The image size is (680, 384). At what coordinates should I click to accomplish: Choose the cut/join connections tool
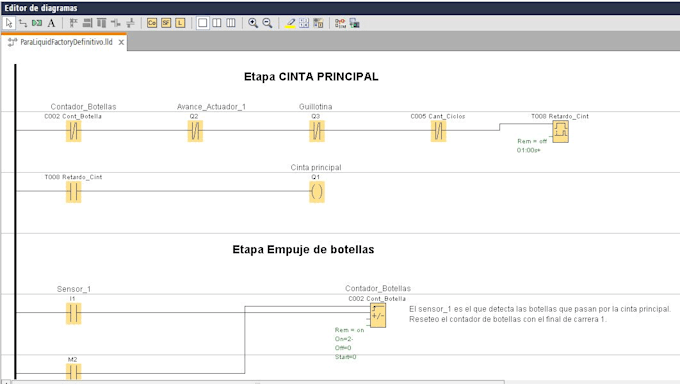click(37, 23)
